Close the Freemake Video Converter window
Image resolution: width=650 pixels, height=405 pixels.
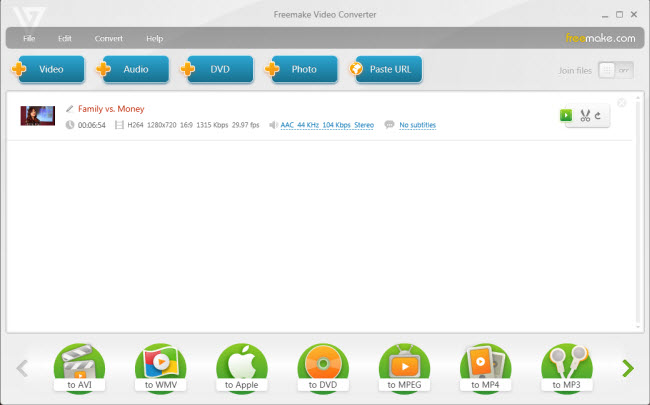click(x=634, y=15)
